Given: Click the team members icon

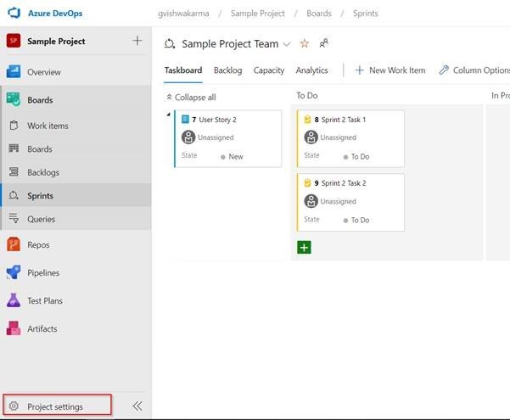Looking at the screenshot, I should 323,43.
